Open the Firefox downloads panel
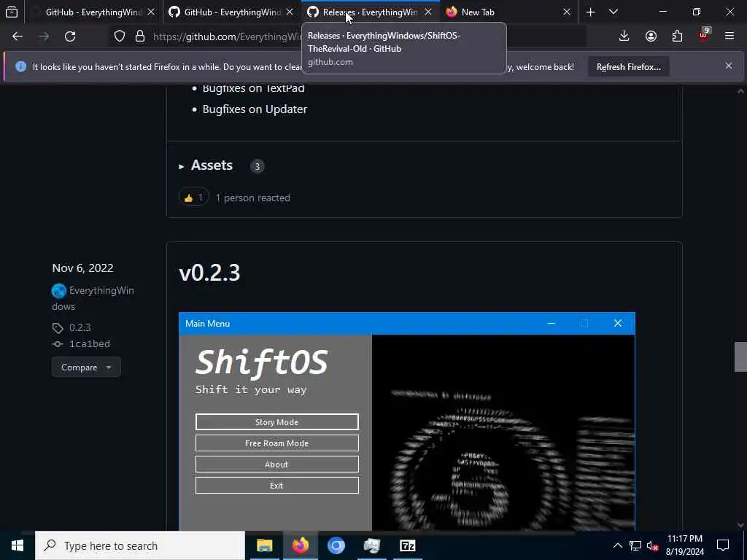747x560 pixels. coord(624,36)
